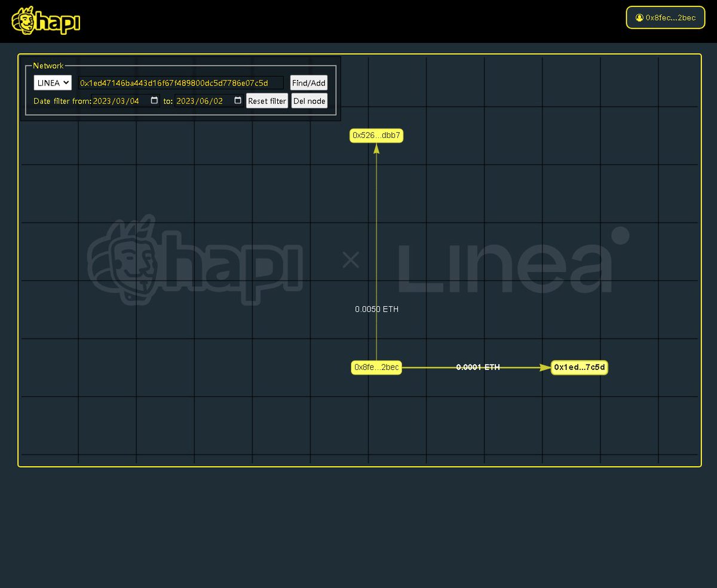Click the date filter to field 2023/06/02
The width and height of the screenshot is (717, 588).
(x=209, y=101)
